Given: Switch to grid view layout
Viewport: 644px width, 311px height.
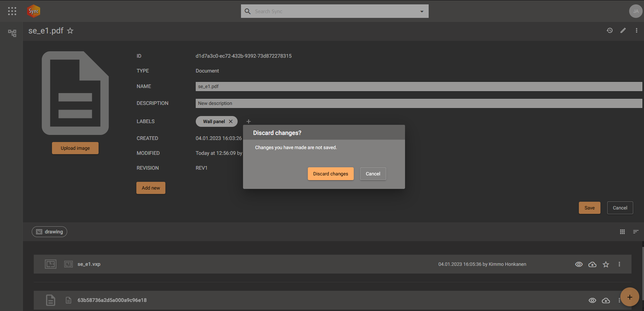Looking at the screenshot, I should 622,232.
